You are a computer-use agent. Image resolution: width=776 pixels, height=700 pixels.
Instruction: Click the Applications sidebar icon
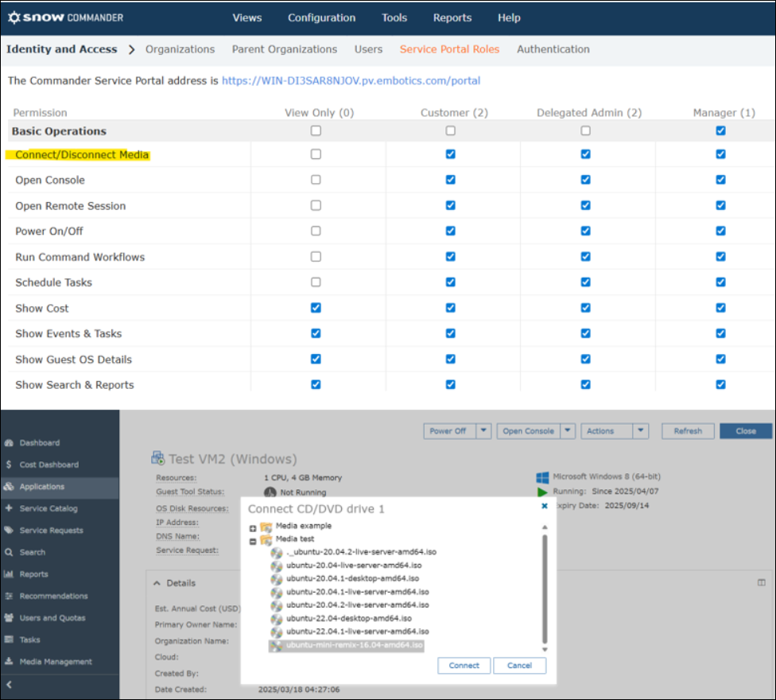9,487
